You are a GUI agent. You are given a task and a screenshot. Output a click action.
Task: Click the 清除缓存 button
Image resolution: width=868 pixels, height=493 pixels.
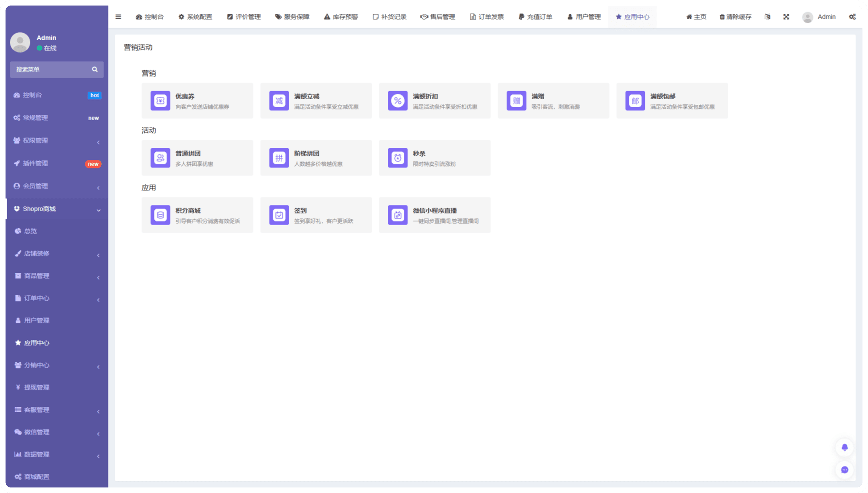[x=735, y=17]
